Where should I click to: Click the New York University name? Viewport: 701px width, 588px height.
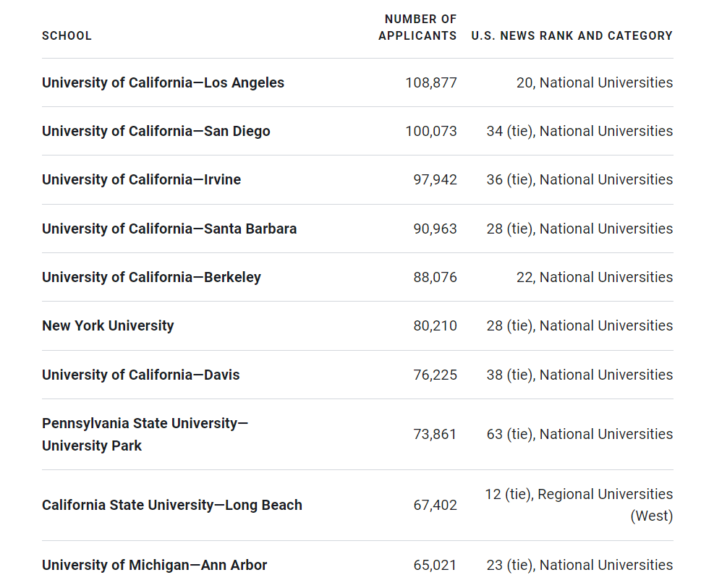(108, 325)
